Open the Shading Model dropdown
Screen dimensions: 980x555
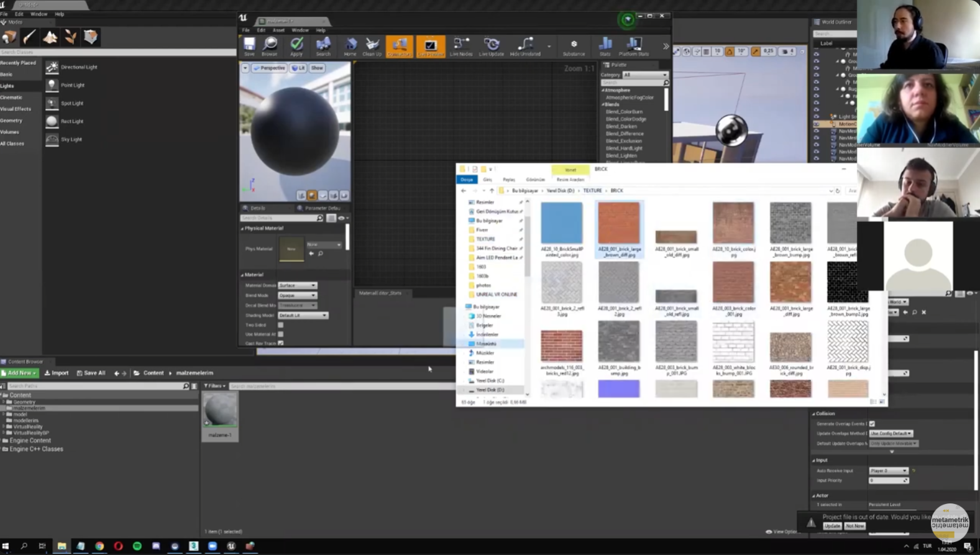click(x=303, y=315)
